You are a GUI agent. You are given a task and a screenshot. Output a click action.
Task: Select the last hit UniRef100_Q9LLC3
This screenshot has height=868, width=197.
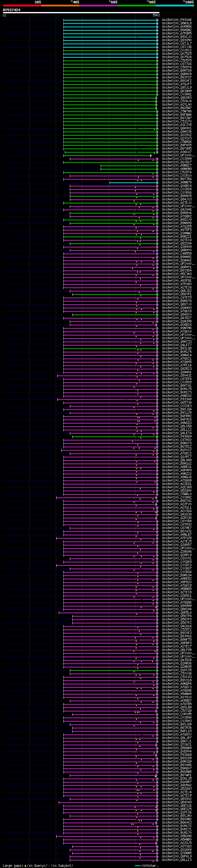(x=177, y=860)
